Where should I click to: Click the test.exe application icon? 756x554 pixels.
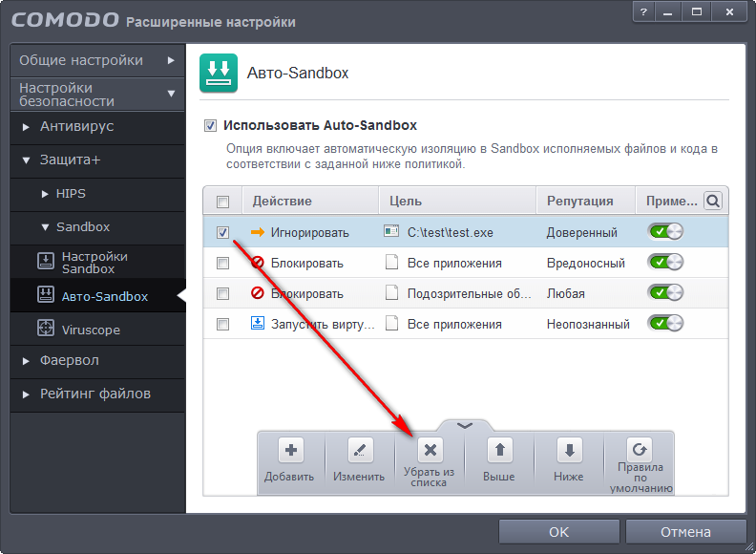coord(391,231)
